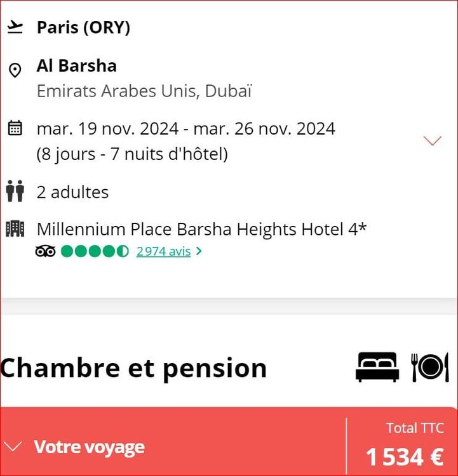458x476 pixels.
Task: Click the Al Barsha destination title
Action: 77,65
